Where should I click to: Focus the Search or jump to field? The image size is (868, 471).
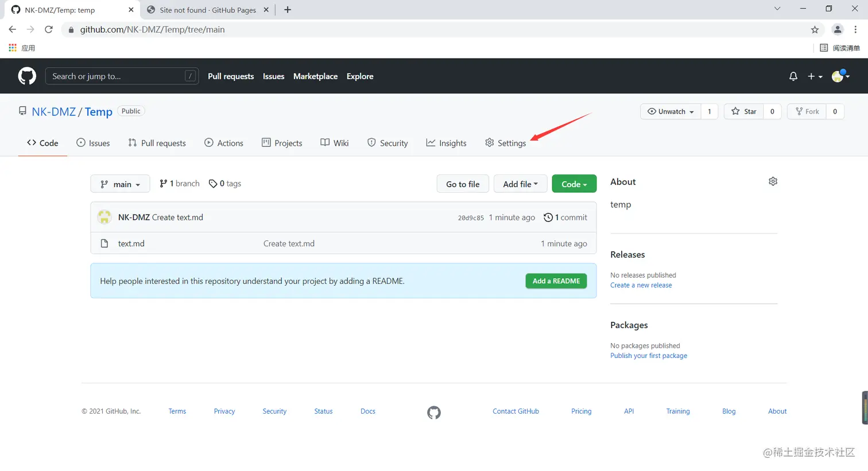tap(122, 76)
